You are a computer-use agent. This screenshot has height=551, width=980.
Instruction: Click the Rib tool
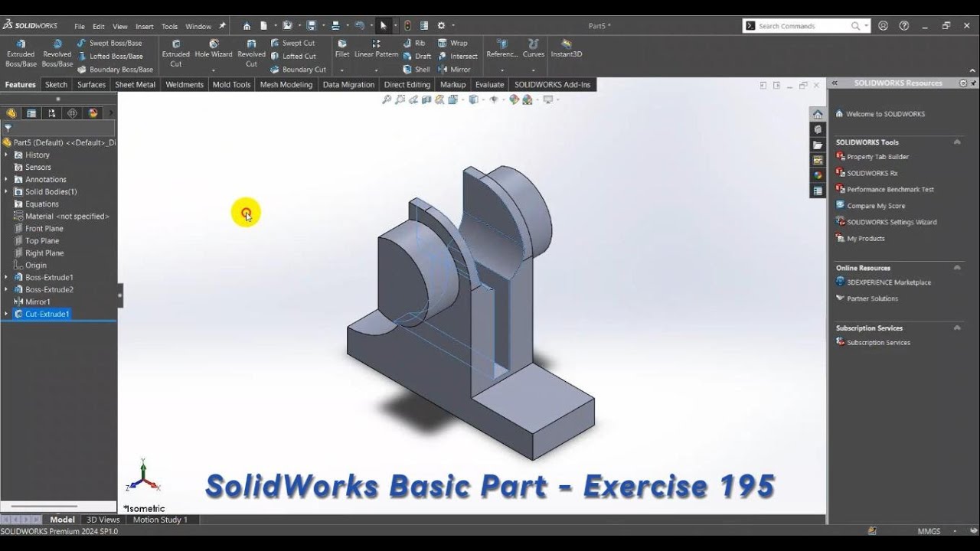point(414,43)
